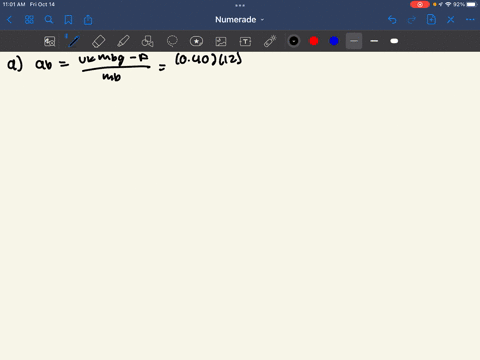Image resolution: width=480 pixels, height=360 pixels.
Task: Tap the red screen recording indicator
Action: coord(420,4)
